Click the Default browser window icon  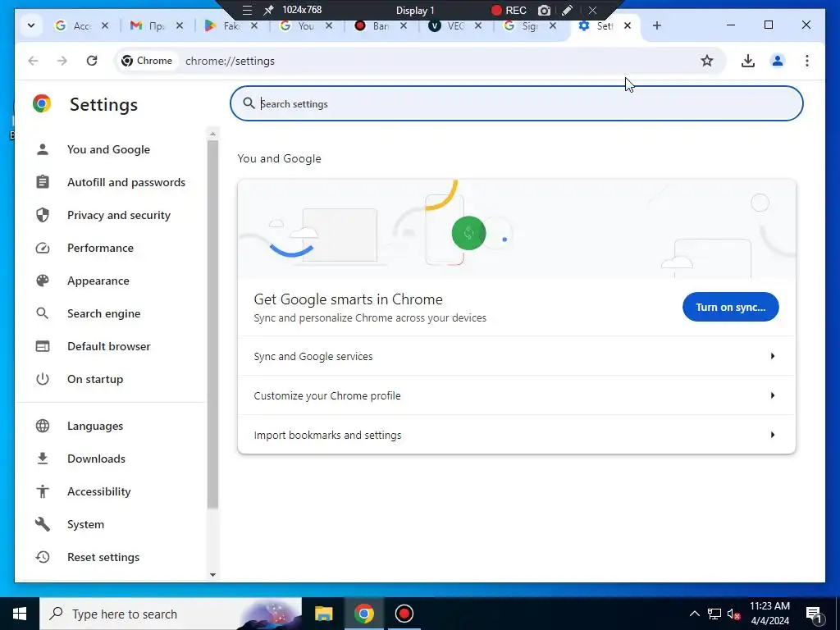(x=43, y=346)
